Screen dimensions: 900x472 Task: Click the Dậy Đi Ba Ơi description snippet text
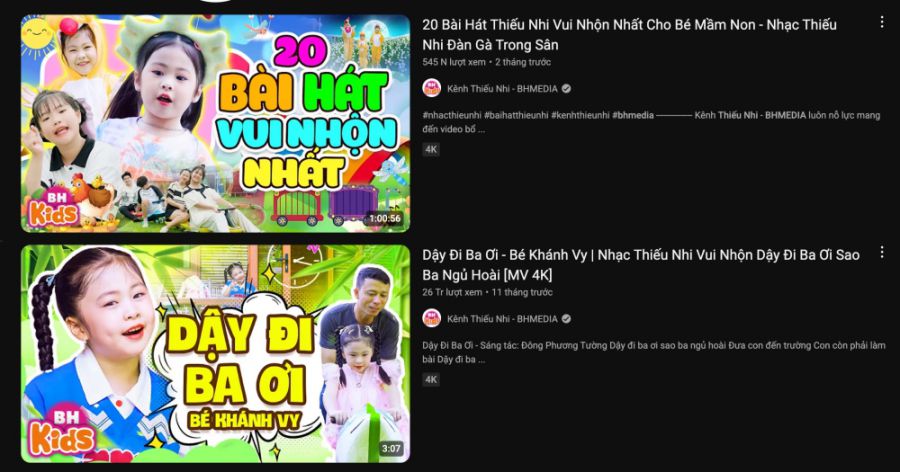tap(654, 352)
